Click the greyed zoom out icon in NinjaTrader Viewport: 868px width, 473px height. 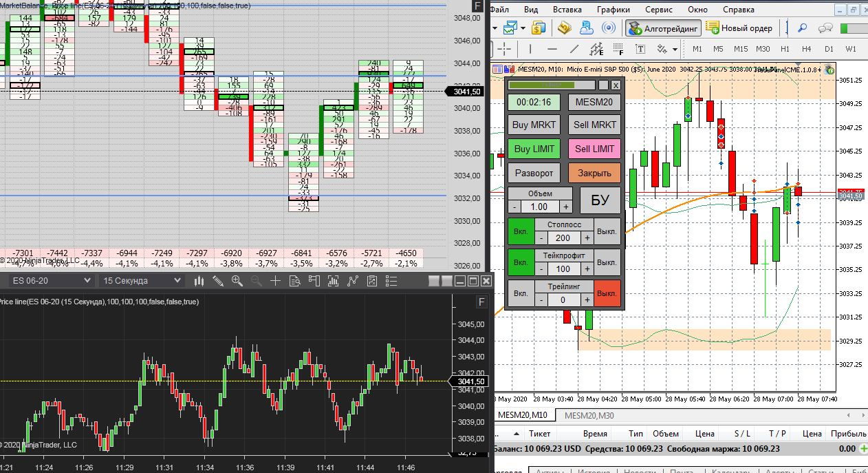pyautogui.click(x=257, y=281)
